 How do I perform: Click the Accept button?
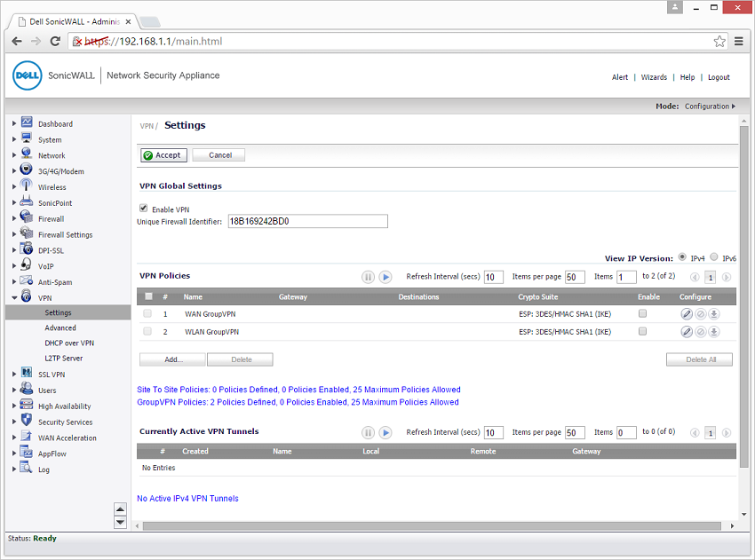pyautogui.click(x=163, y=155)
